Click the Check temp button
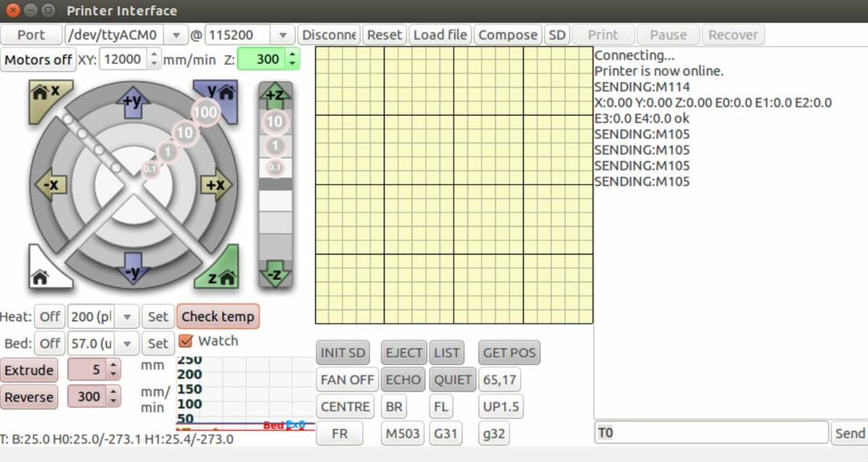 coord(218,317)
